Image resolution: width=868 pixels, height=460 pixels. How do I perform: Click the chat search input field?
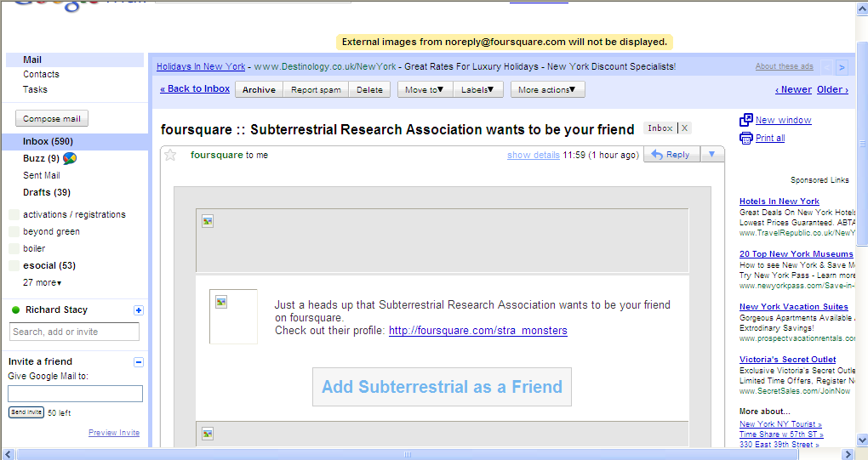tap(74, 332)
